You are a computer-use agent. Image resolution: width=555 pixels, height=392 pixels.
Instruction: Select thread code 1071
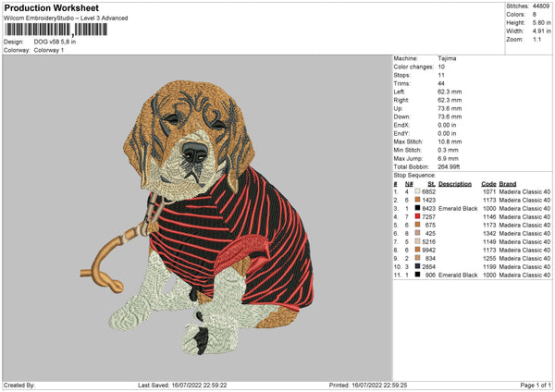(489, 191)
